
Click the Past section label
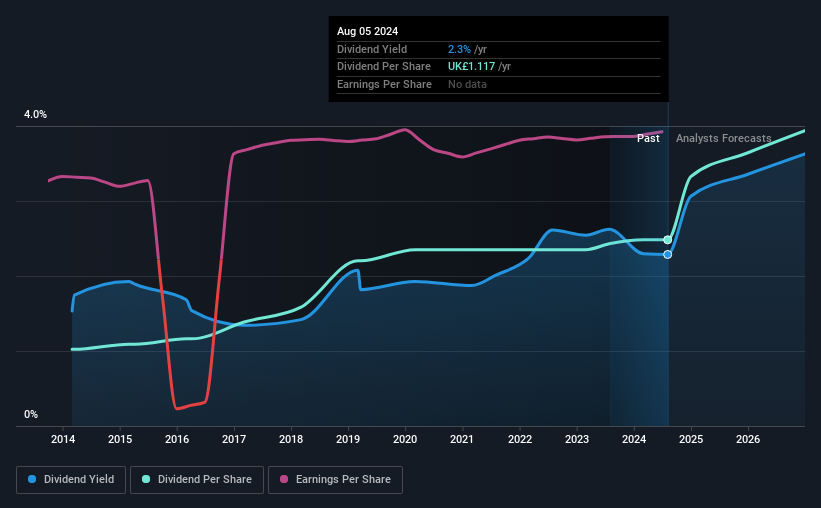pos(648,138)
